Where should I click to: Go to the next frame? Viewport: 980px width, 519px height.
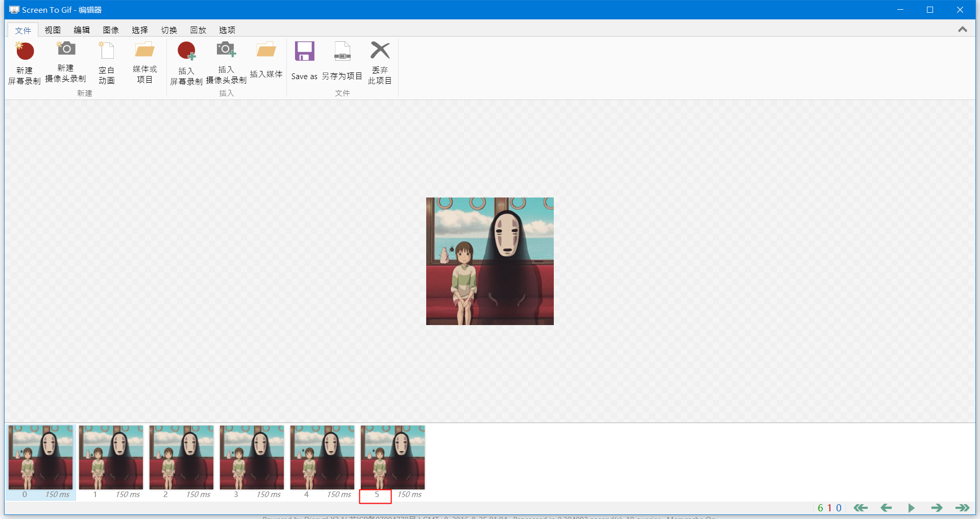937,508
